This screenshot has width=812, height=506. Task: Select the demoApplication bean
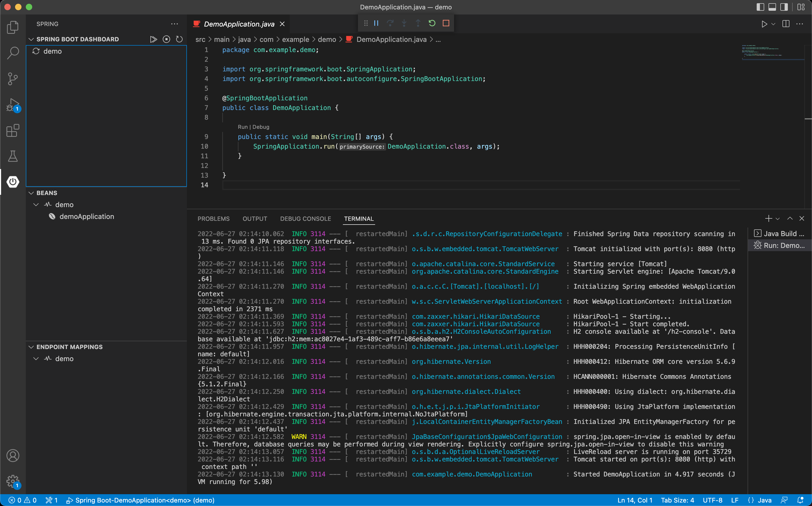pyautogui.click(x=106, y=217)
